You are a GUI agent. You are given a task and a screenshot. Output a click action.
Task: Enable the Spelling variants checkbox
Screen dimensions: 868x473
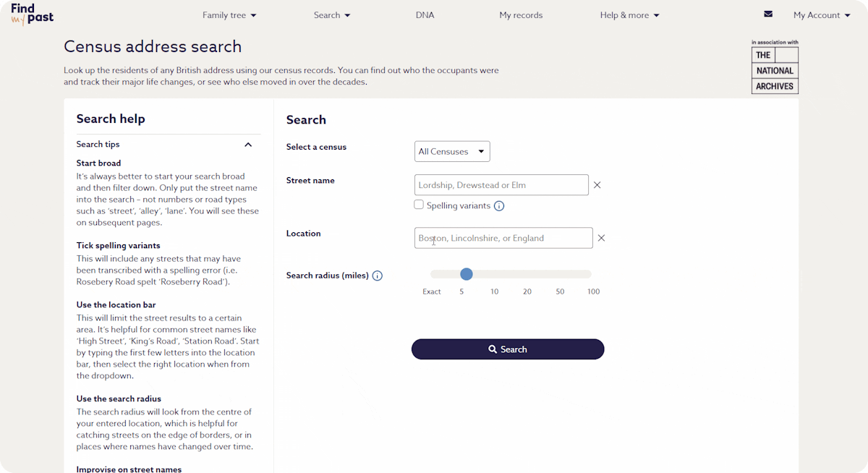click(419, 205)
